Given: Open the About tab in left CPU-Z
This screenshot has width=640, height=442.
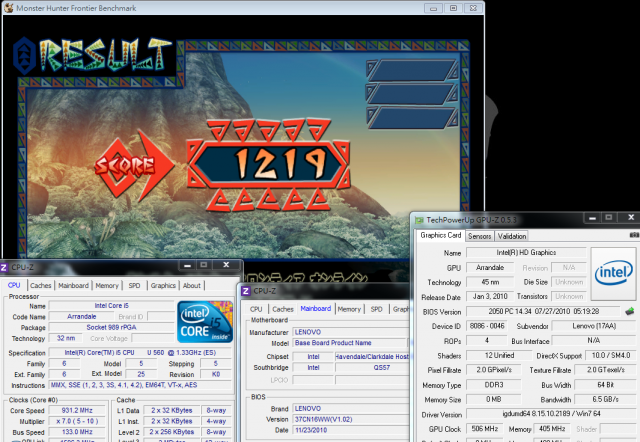Looking at the screenshot, I should pos(192,286).
